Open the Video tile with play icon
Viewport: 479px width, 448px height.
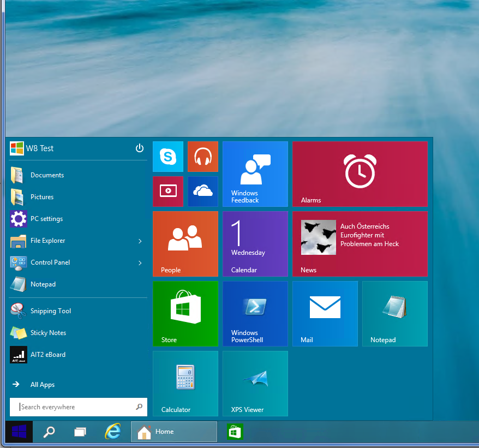(168, 192)
